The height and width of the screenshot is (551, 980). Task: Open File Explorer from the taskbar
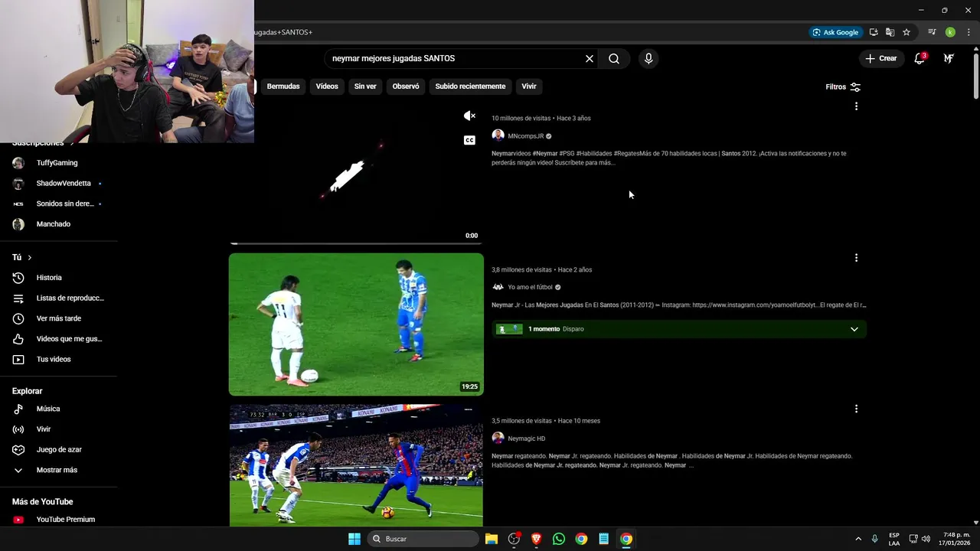pyautogui.click(x=492, y=539)
